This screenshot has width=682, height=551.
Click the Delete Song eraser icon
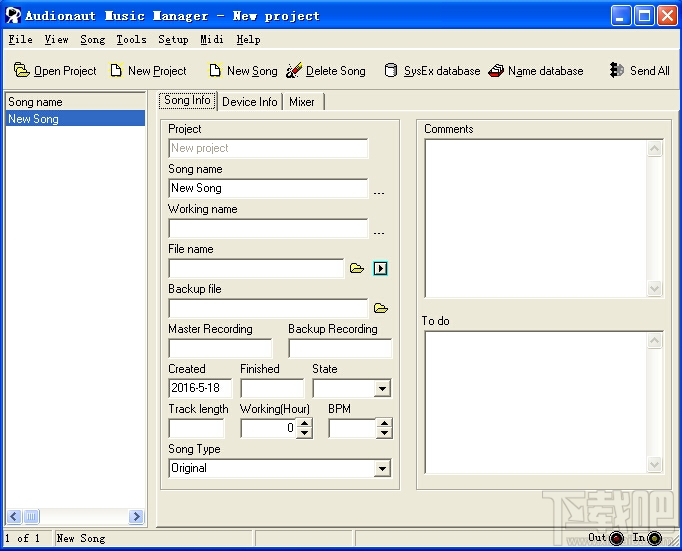[294, 70]
